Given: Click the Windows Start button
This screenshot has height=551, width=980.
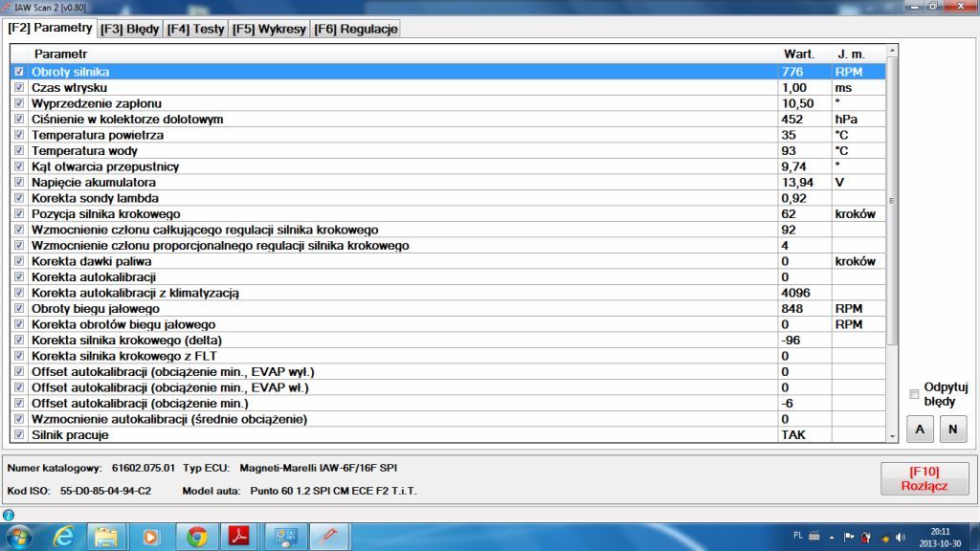Looking at the screenshot, I should pos(19,537).
